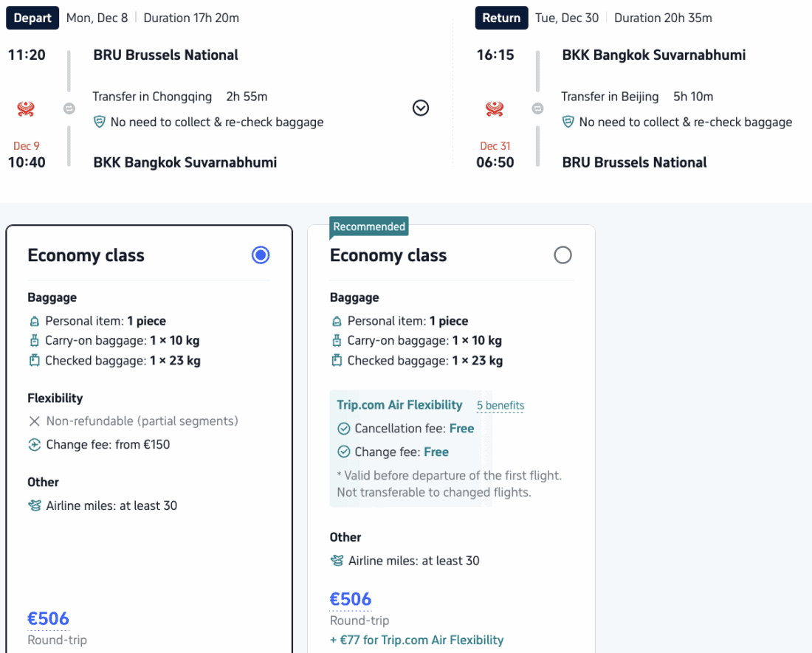
Task: Click the Chongqing transfer stop icon
Action: (69, 108)
